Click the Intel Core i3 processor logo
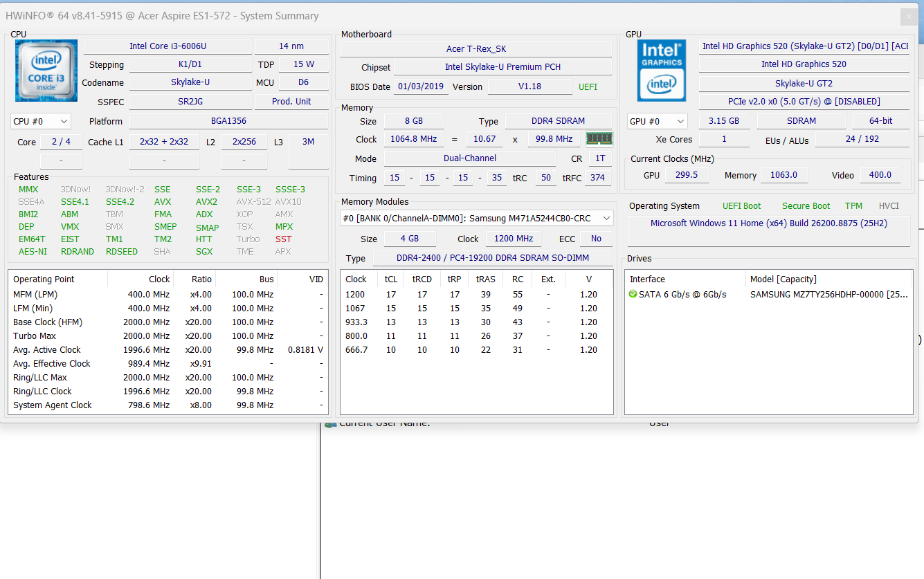 [x=46, y=71]
